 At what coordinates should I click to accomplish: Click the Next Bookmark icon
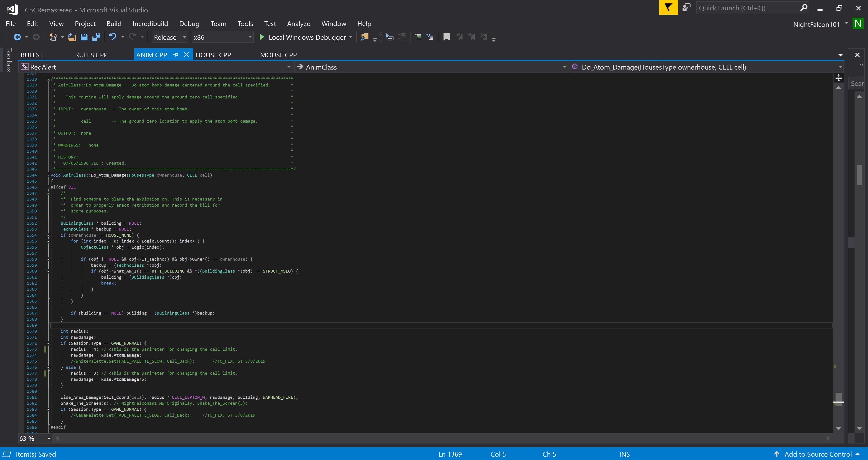pyautogui.click(x=471, y=37)
